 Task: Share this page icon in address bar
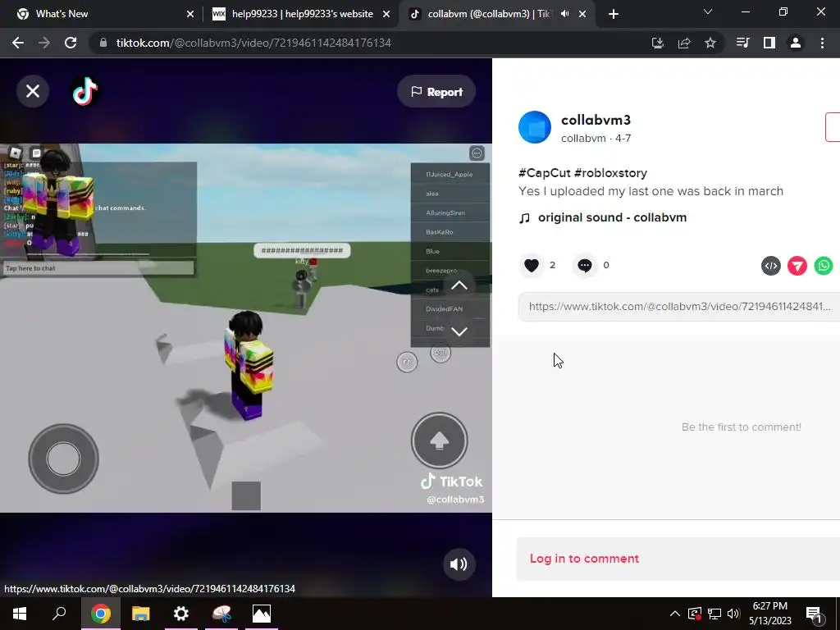(x=684, y=43)
